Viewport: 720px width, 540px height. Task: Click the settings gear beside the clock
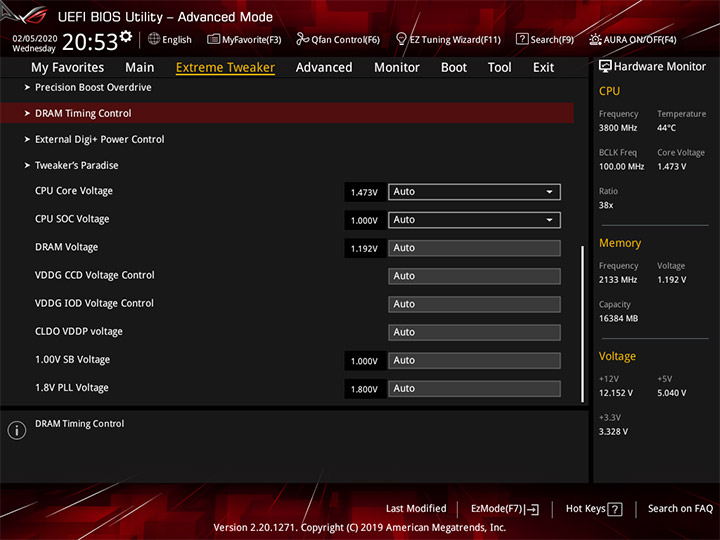(126, 36)
